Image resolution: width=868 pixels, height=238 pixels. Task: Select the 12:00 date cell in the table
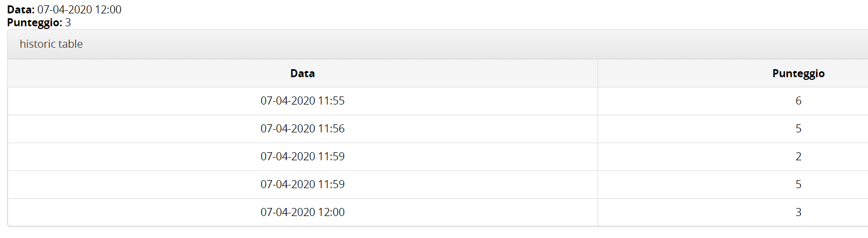[x=302, y=212]
